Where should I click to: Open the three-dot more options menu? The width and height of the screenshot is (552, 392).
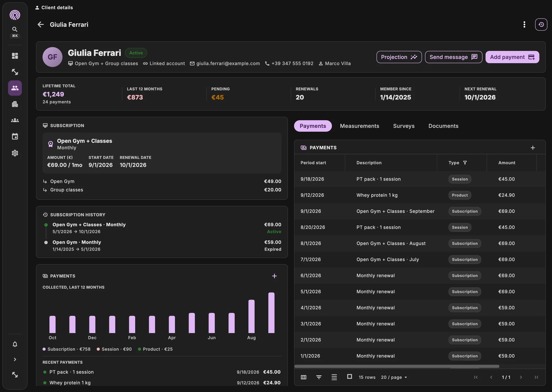click(524, 25)
